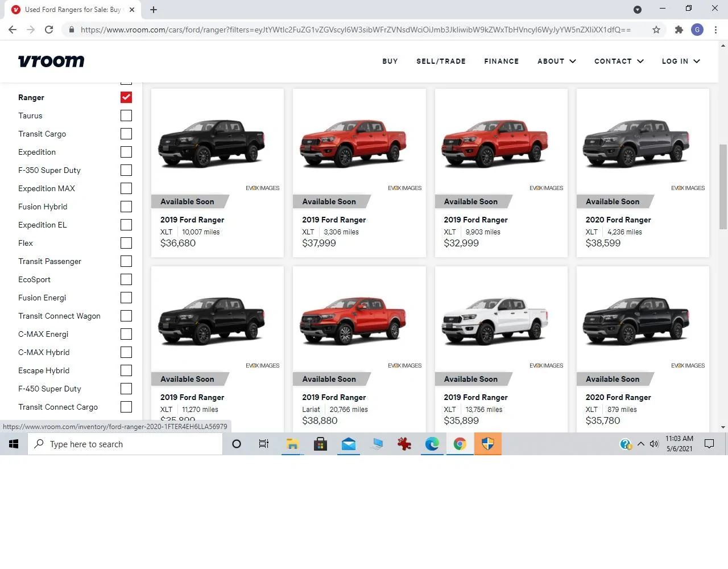Viewport: 728px width, 569px height.
Task: Check the Transit Cargo filter
Action: (126, 134)
